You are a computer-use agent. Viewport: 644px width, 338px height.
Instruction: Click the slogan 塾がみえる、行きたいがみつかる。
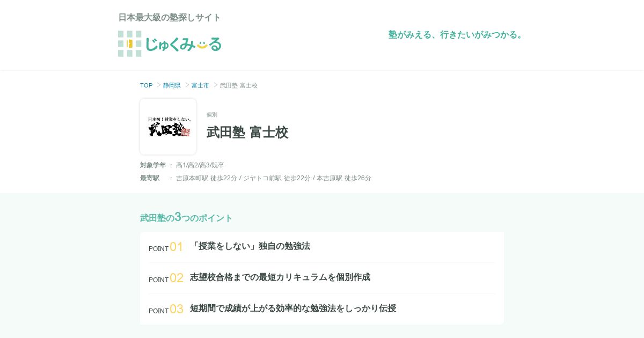tap(456, 34)
